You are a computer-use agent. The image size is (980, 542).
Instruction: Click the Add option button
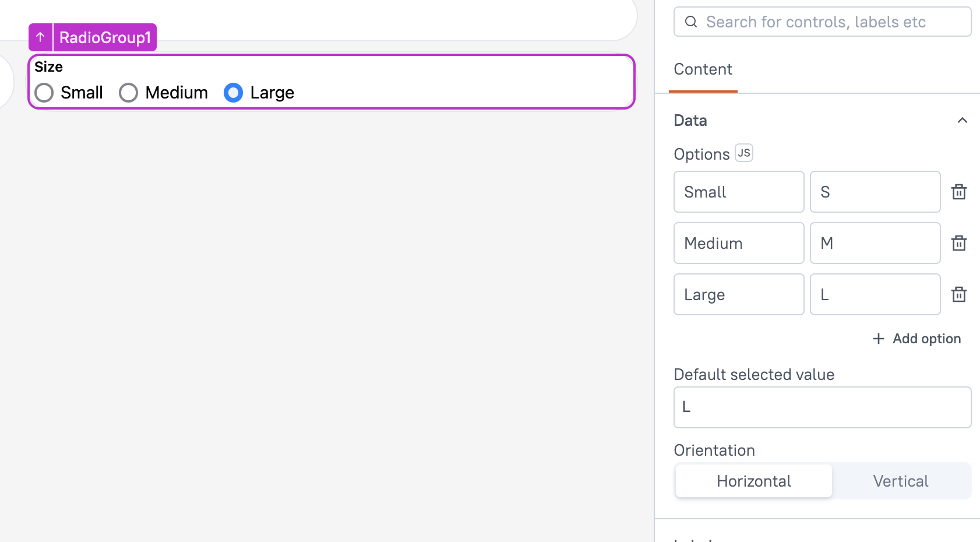(x=916, y=339)
